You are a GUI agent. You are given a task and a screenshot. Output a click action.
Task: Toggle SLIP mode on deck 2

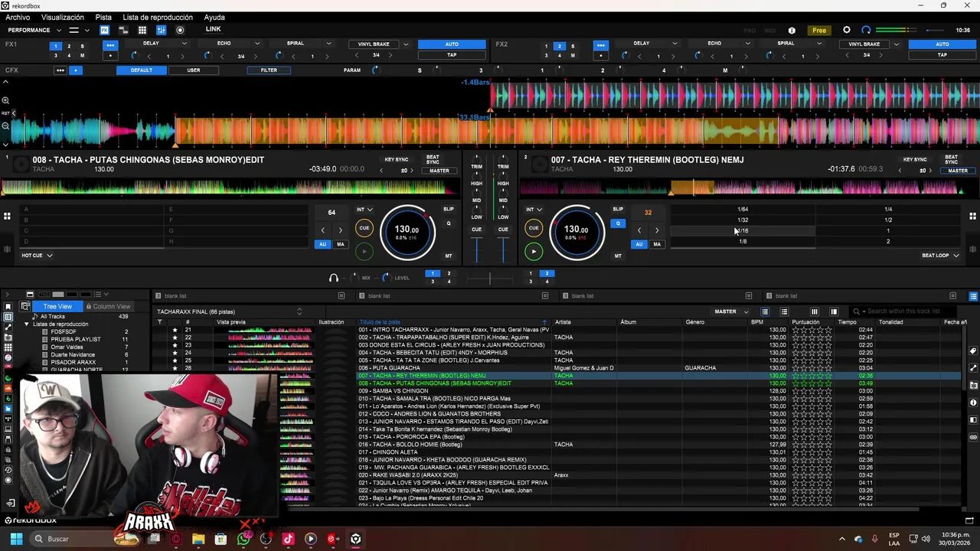point(618,209)
